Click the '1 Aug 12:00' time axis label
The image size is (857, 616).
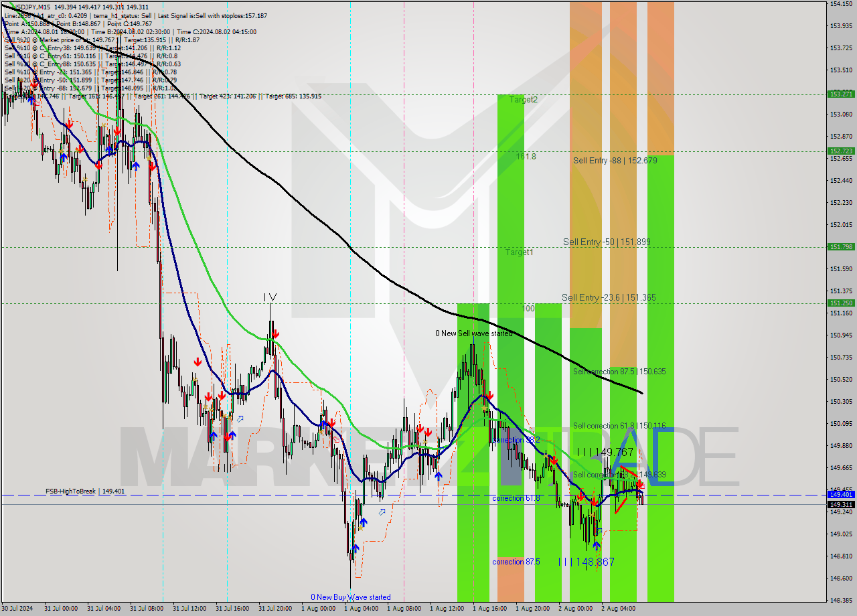pos(447,609)
